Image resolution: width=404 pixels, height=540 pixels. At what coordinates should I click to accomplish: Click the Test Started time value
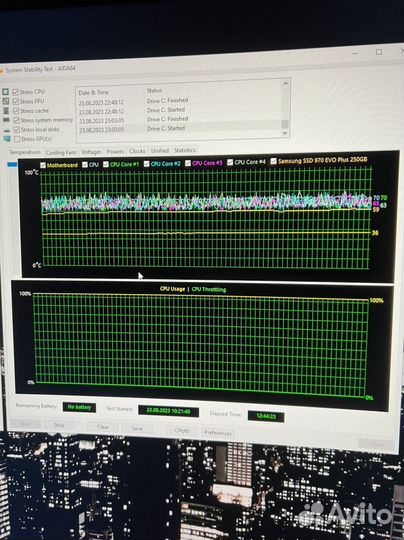168,411
